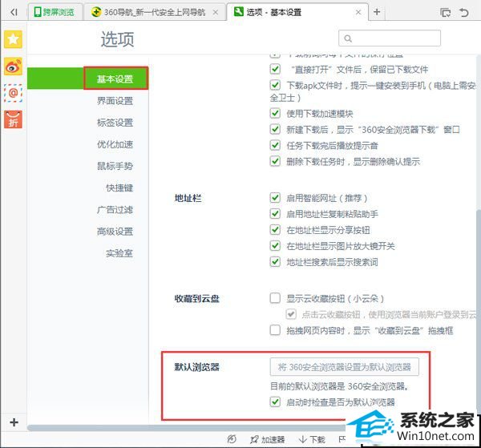Open a new tab with plus button

click(x=377, y=12)
